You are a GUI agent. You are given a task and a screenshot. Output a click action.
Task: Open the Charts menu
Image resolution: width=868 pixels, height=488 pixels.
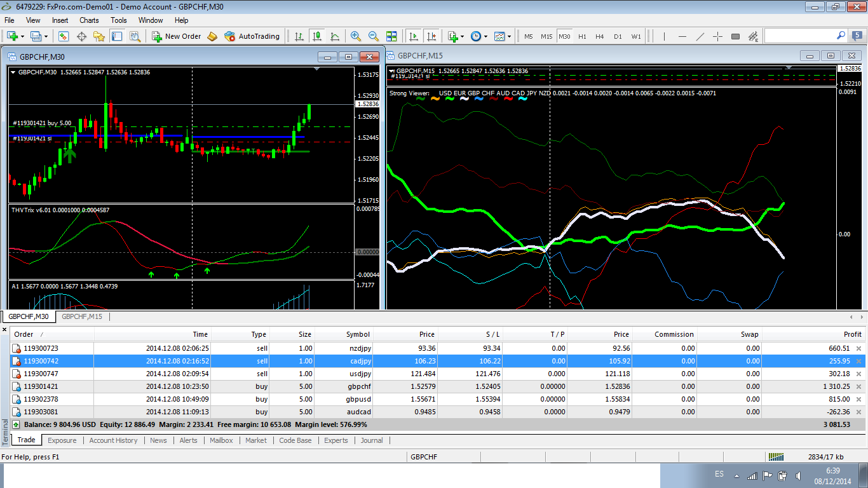pos(88,20)
